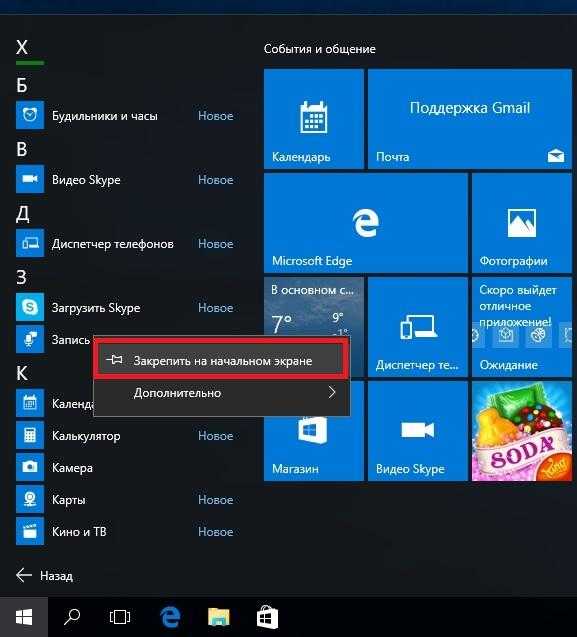Open Кино и ТВ app icon
The height and width of the screenshot is (637, 577).
click(x=30, y=531)
